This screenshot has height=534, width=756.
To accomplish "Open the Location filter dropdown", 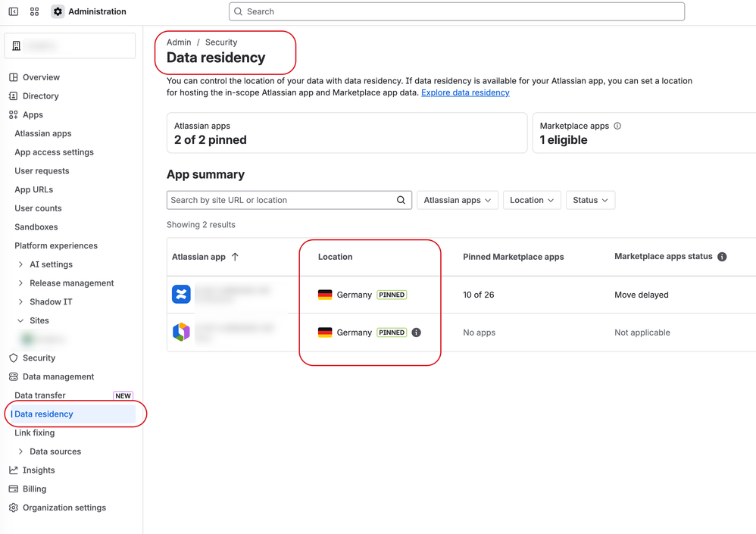I will [x=532, y=200].
